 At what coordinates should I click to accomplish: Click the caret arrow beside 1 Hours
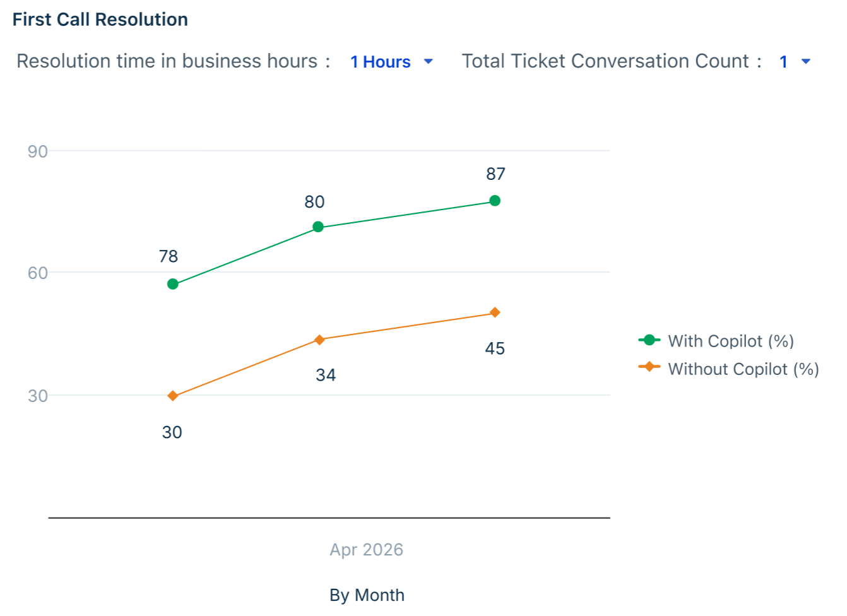click(x=429, y=62)
